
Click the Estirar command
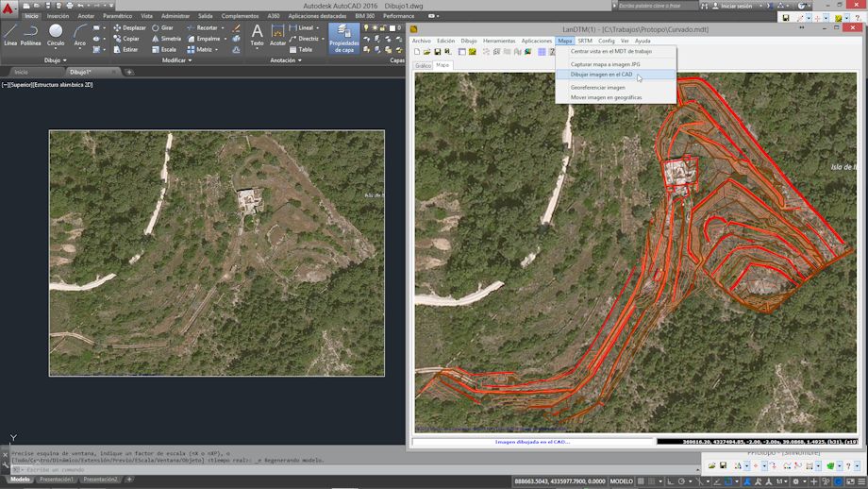(125, 49)
